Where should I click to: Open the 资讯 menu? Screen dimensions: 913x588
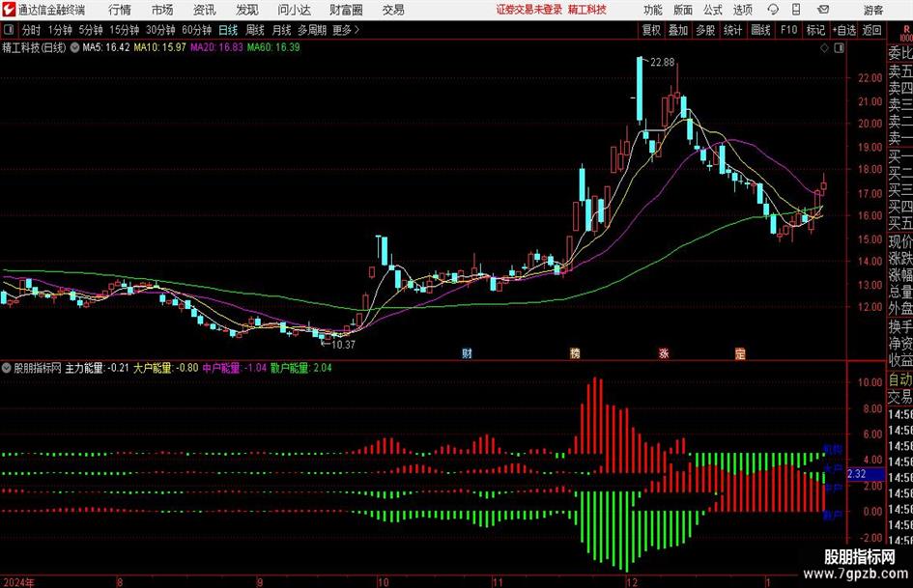click(x=205, y=10)
